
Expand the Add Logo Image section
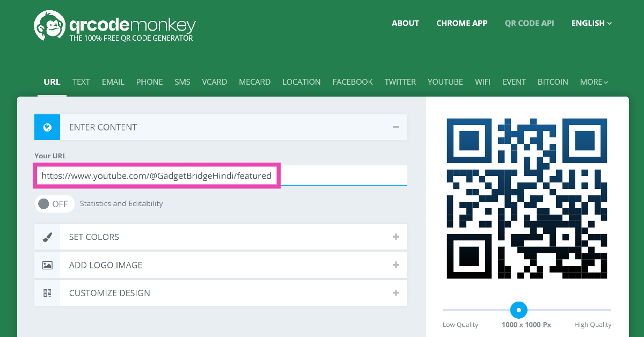pyautogui.click(x=396, y=265)
